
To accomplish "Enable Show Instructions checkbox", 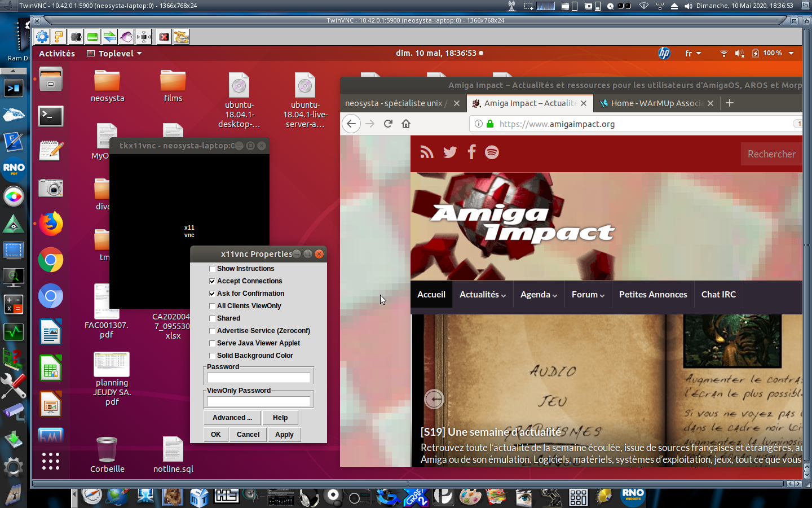I will coord(212,269).
